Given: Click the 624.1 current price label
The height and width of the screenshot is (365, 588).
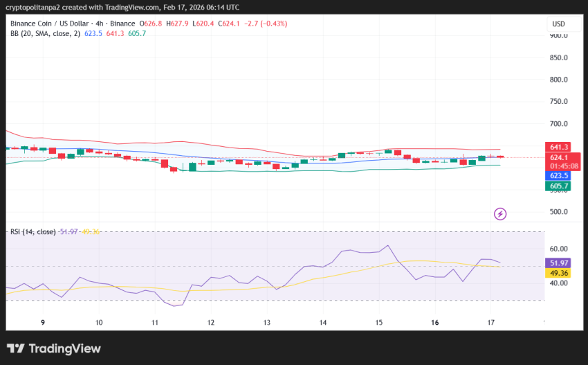Looking at the screenshot, I should pos(559,157).
